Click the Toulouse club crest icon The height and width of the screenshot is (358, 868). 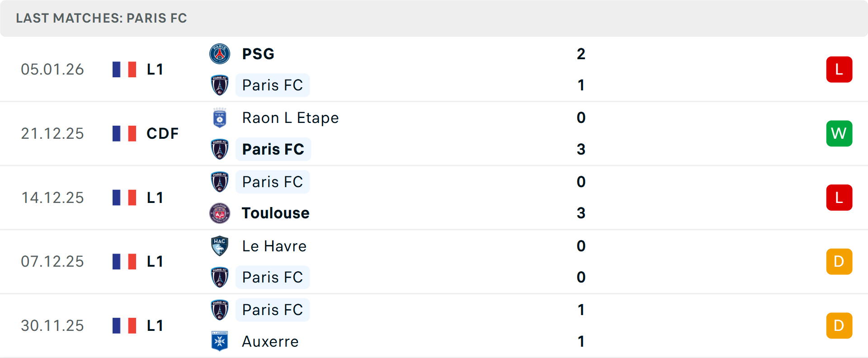coord(220,213)
